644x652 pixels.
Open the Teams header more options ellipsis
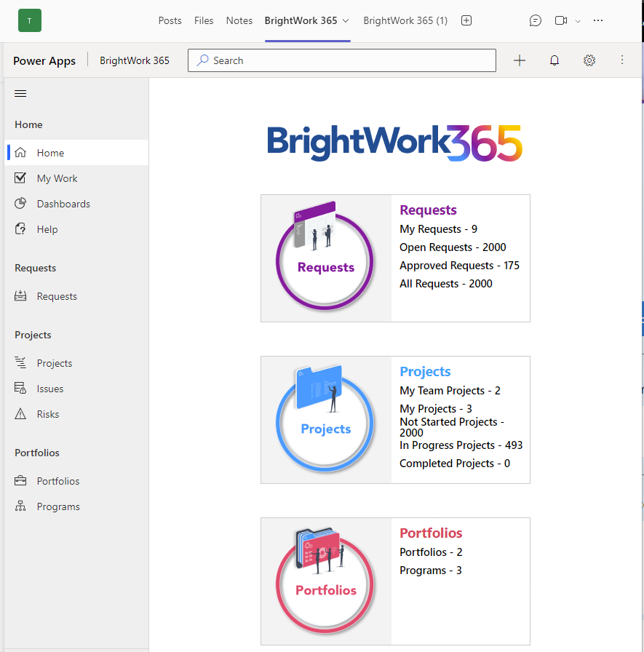coord(598,20)
